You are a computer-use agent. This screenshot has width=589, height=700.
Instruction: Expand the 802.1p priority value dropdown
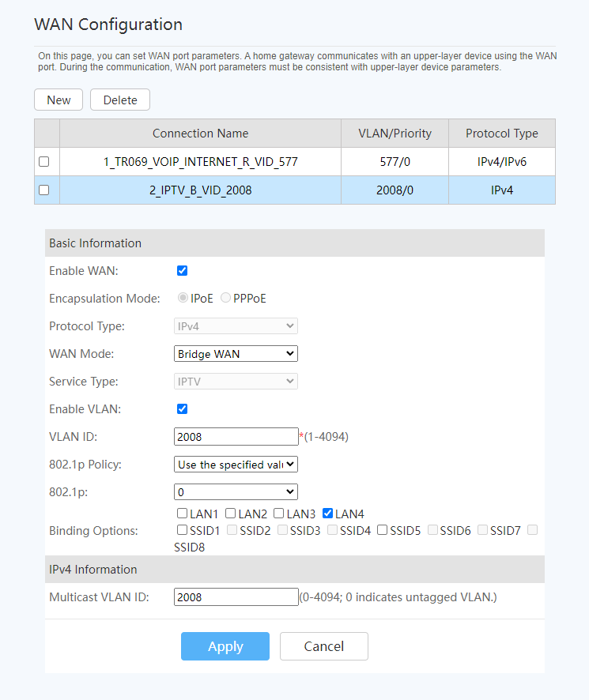click(x=236, y=492)
